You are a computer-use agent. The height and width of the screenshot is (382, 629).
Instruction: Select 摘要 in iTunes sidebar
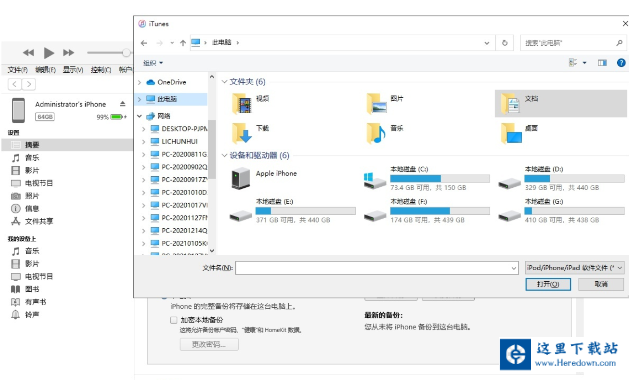[67, 145]
